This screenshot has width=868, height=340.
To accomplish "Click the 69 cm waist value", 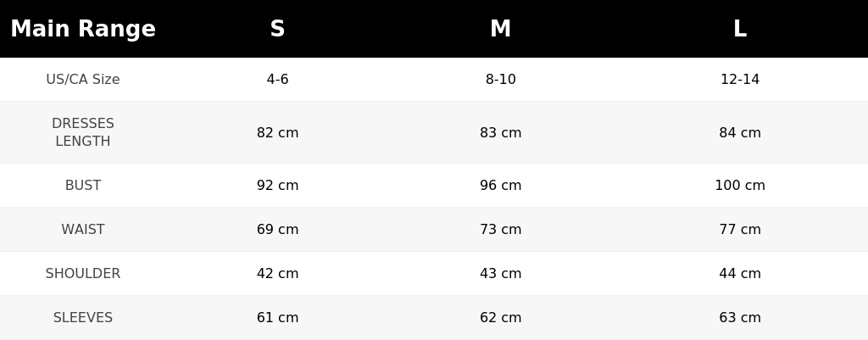I will click(x=277, y=229).
